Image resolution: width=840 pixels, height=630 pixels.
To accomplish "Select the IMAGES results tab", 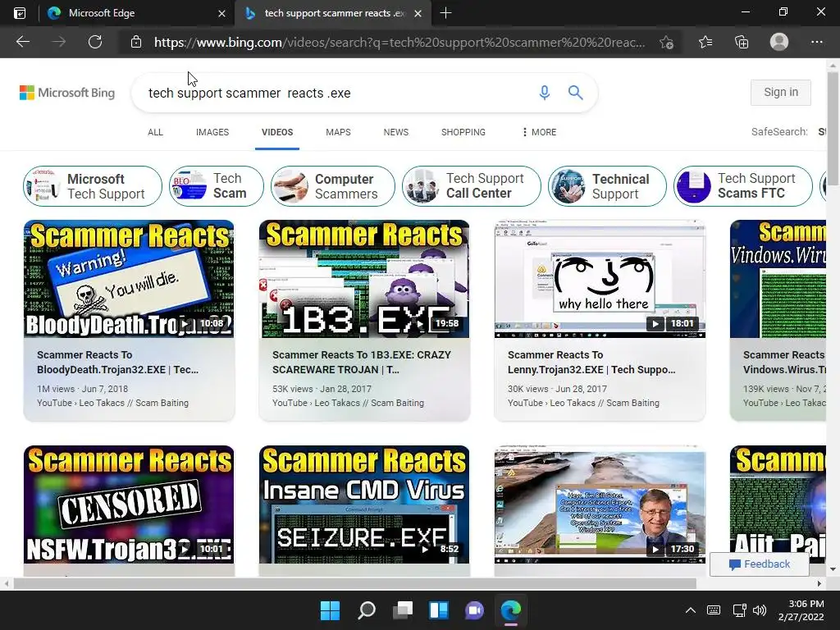I will [212, 132].
